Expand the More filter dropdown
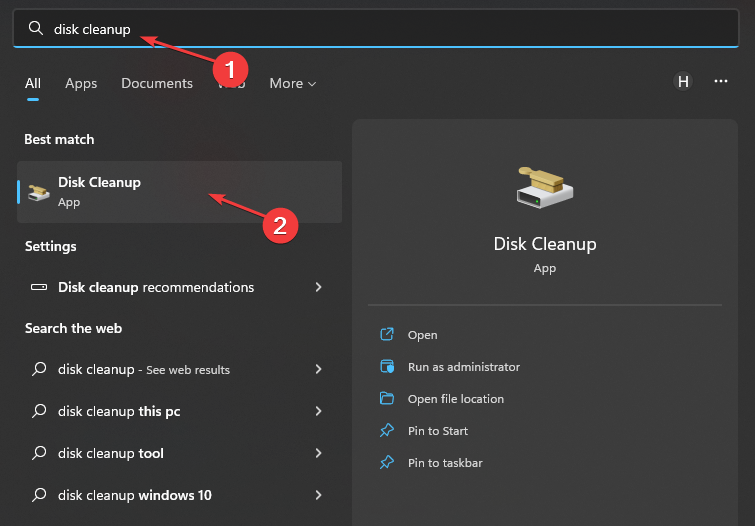The height and width of the screenshot is (526, 755). 292,83
